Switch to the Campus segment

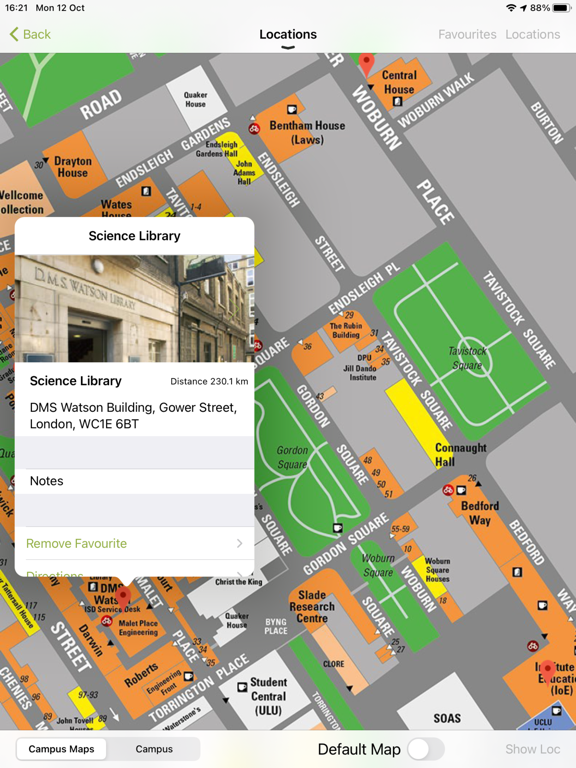(x=154, y=749)
